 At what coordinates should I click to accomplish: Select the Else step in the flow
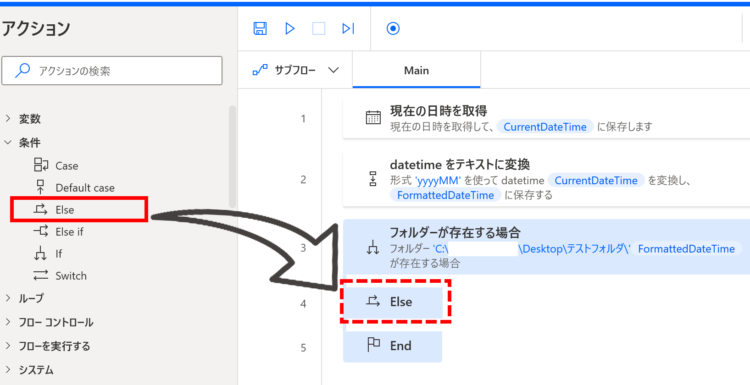pyautogui.click(x=393, y=302)
